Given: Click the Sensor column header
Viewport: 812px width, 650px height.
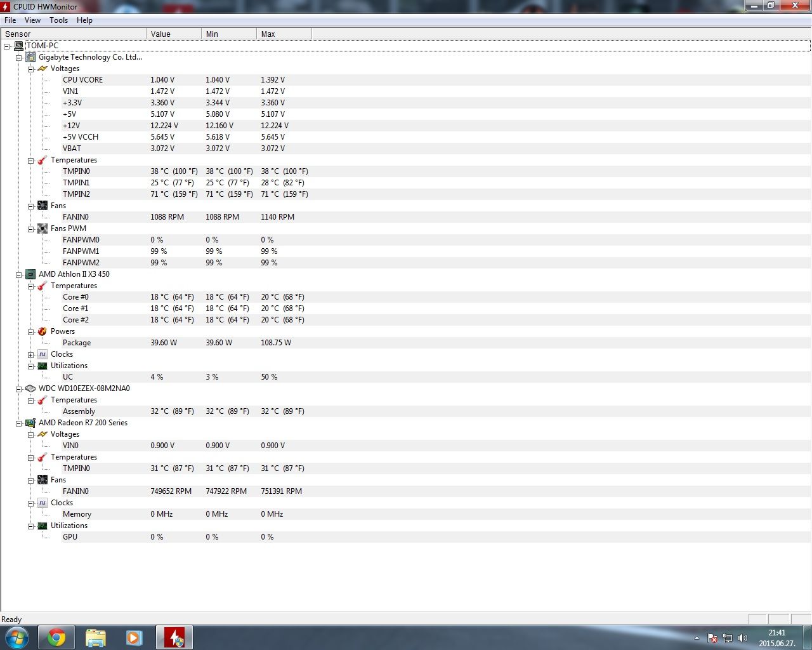Looking at the screenshot, I should [x=74, y=34].
